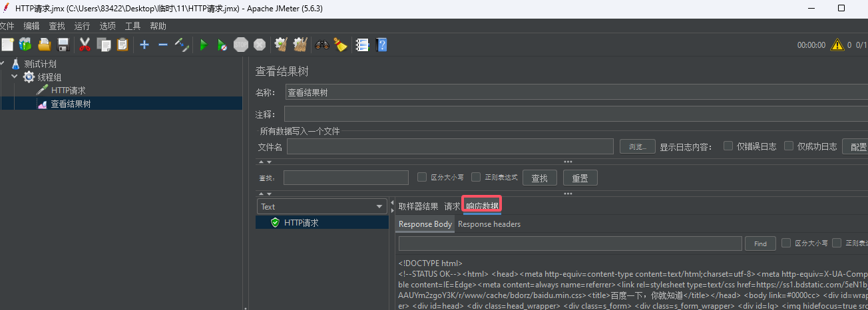The image size is (868, 310).
Task: Open the Templates icon in toolbar
Action: tap(25, 45)
